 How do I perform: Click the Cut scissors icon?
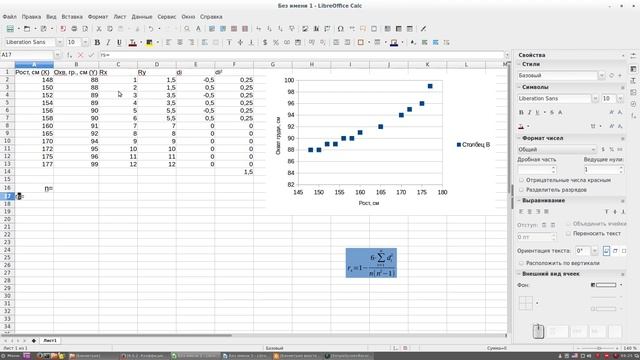(x=98, y=29)
